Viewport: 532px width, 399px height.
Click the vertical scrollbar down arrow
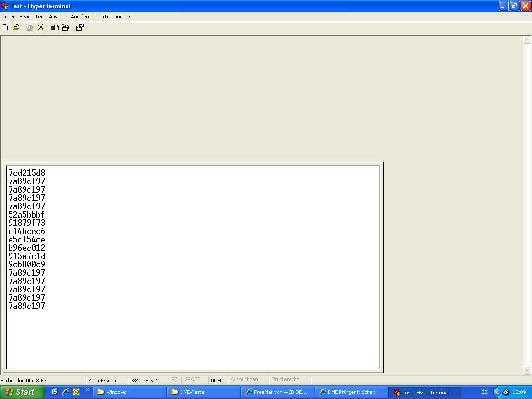tap(527, 370)
